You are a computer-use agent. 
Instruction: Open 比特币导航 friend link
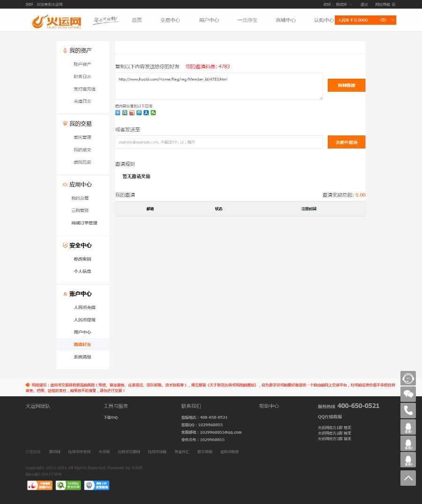(157, 452)
